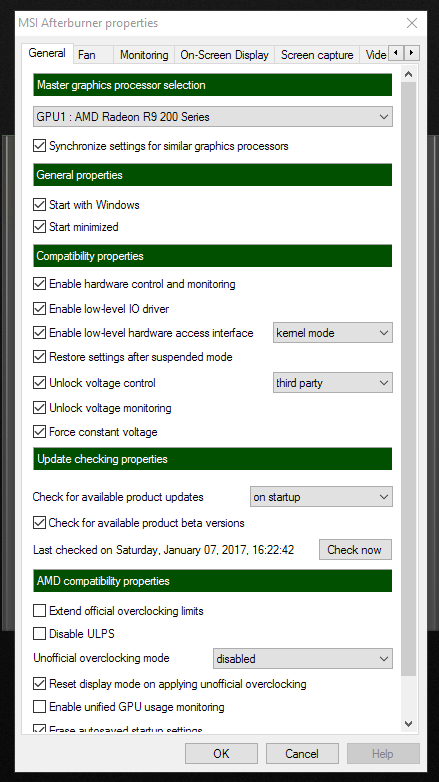Image resolution: width=439 pixels, height=782 pixels.
Task: Open the third party voltage control dropdown
Action: click(333, 383)
